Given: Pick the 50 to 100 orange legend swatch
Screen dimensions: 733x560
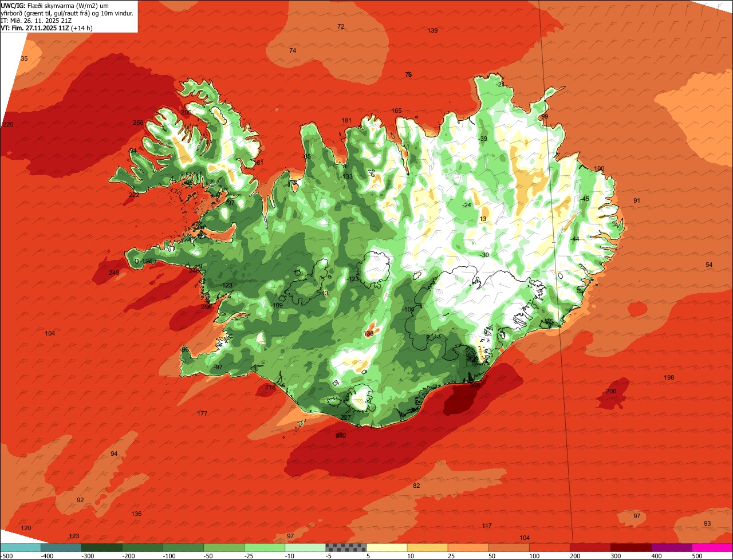Looking at the screenshot, I should pos(509,547).
